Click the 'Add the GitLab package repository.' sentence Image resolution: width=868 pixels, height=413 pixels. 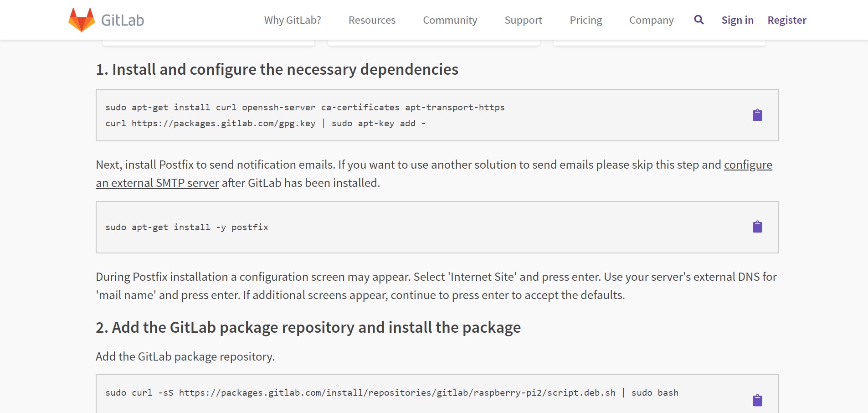185,356
